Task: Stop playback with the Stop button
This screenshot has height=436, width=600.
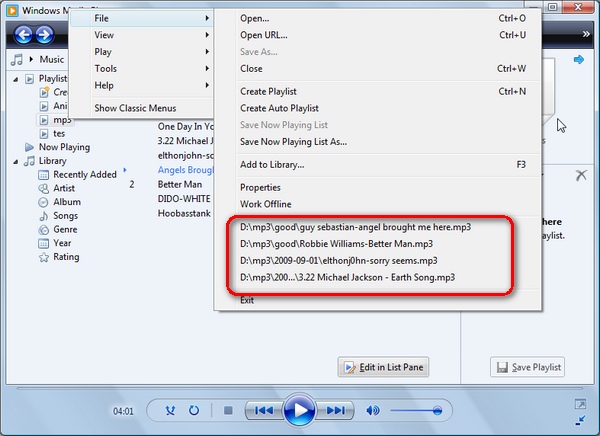Action: coord(228,411)
